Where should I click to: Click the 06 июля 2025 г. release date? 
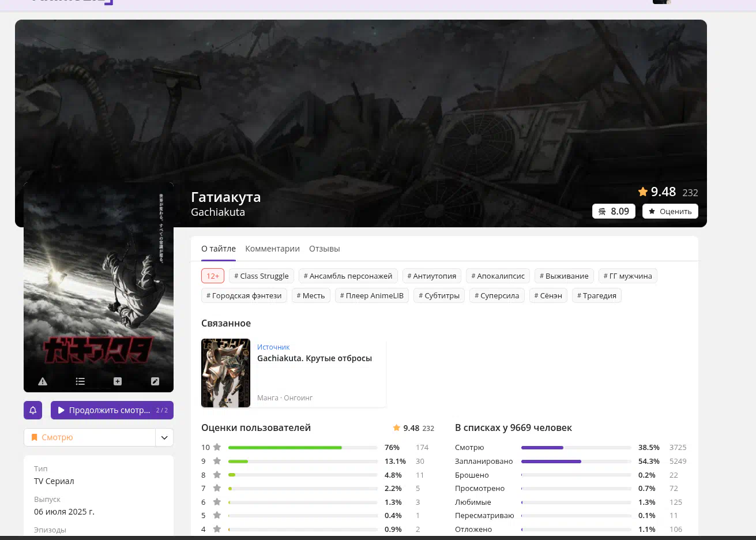pos(64,512)
